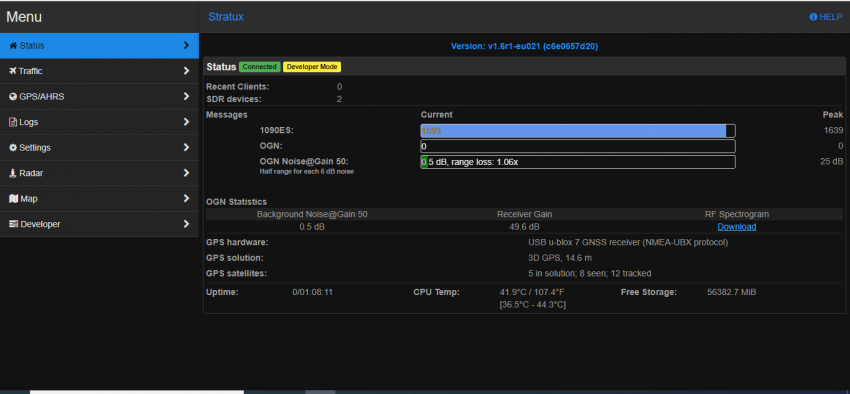The width and height of the screenshot is (850, 394).
Task: Open the GPS/AHRS page
Action: 99,96
